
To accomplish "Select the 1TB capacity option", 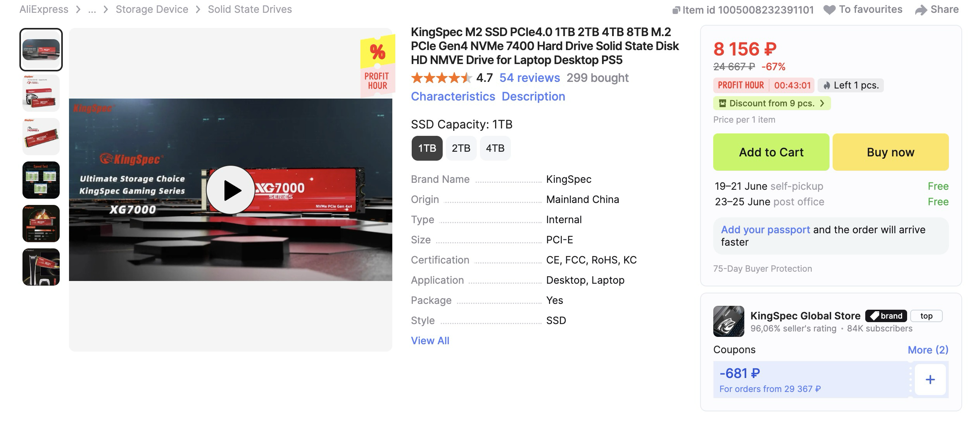I will 427,148.
